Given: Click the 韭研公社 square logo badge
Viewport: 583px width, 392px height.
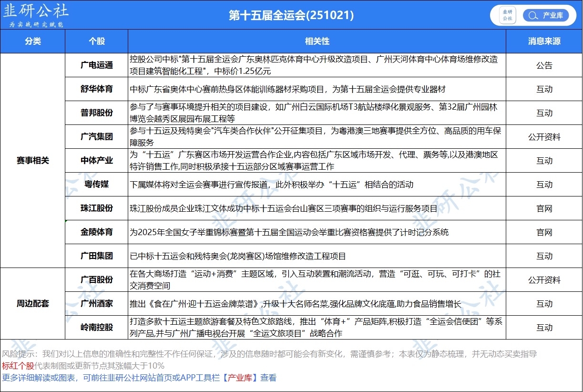Looking at the screenshot, I should coord(507,15).
